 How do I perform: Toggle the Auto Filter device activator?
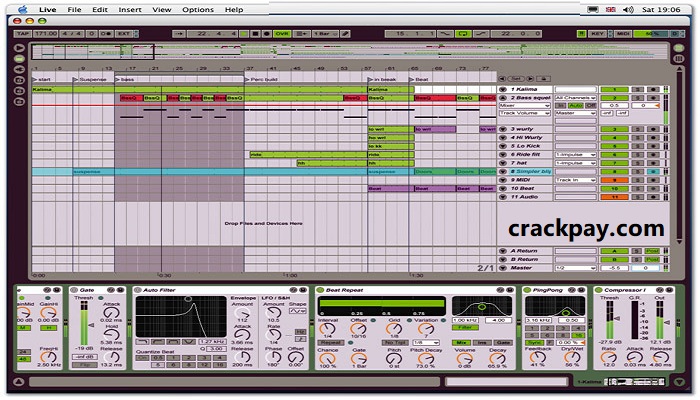(138, 290)
